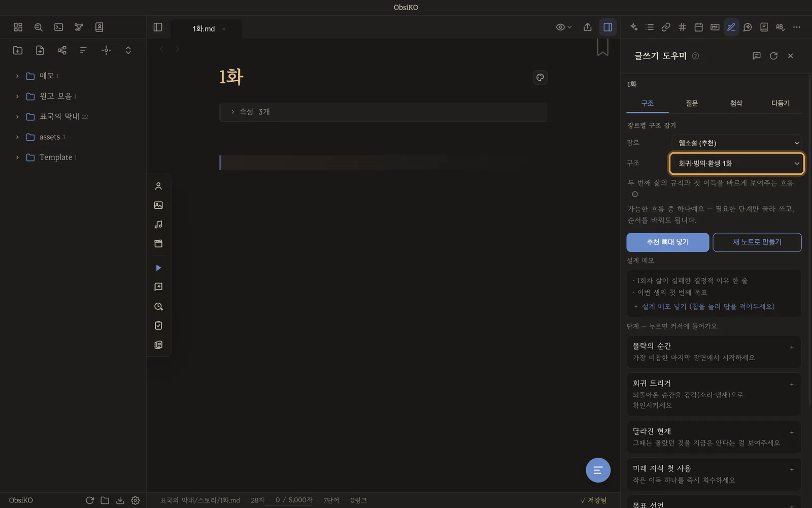The height and width of the screenshot is (508, 812).
Task: Open the outline list icon
Action: coord(650,27)
